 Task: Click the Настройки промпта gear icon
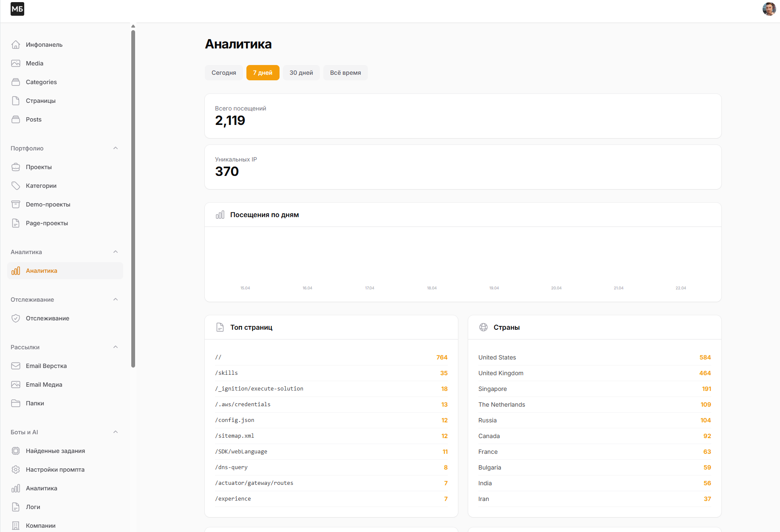[16, 470]
